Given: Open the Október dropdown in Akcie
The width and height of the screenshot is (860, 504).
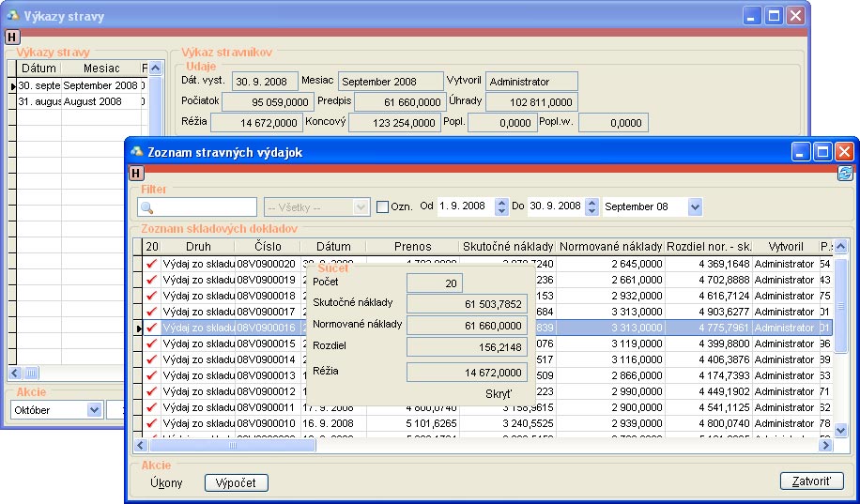Looking at the screenshot, I should [94, 409].
